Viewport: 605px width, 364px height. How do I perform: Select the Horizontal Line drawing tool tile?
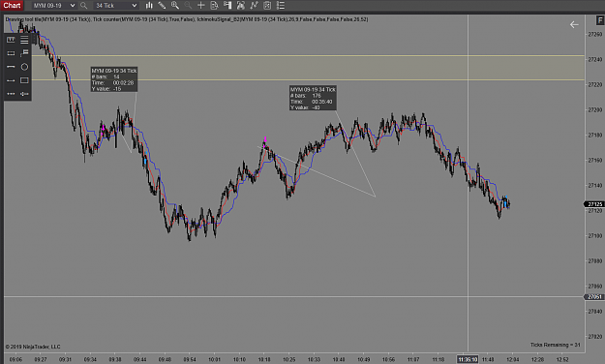click(x=11, y=67)
